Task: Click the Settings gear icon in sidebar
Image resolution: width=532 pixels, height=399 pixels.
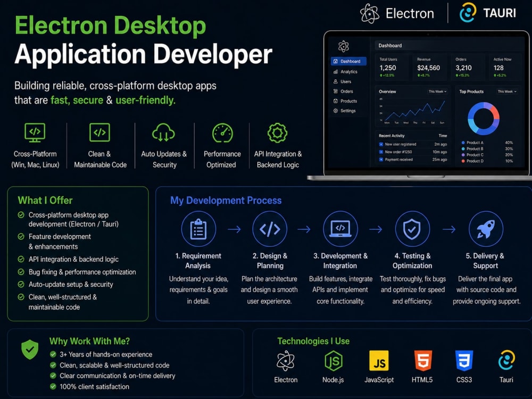Action: coord(336,111)
